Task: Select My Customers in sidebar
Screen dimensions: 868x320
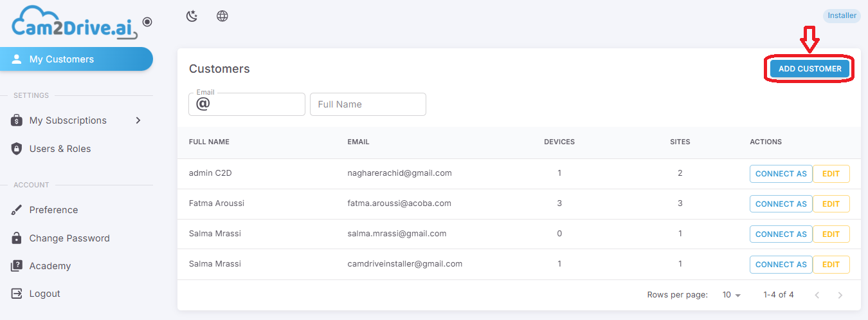Action: pos(77,59)
